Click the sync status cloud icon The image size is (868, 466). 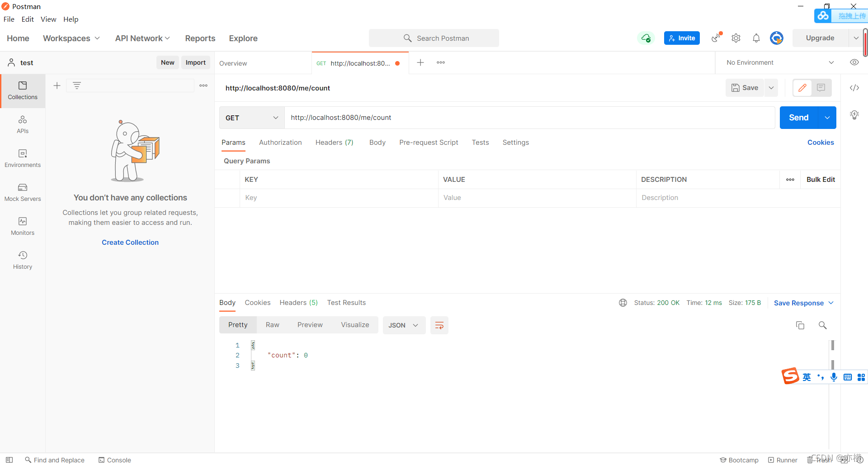[x=646, y=38]
